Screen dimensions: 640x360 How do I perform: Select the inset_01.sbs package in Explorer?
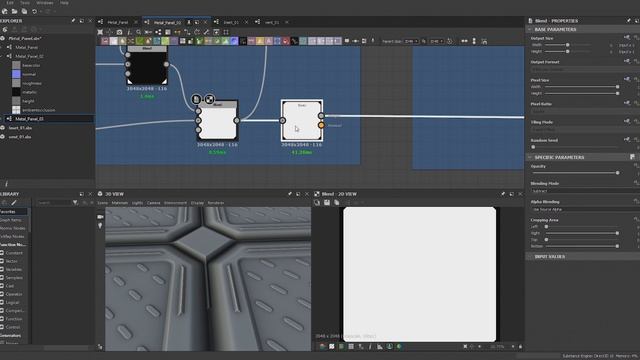(20, 128)
